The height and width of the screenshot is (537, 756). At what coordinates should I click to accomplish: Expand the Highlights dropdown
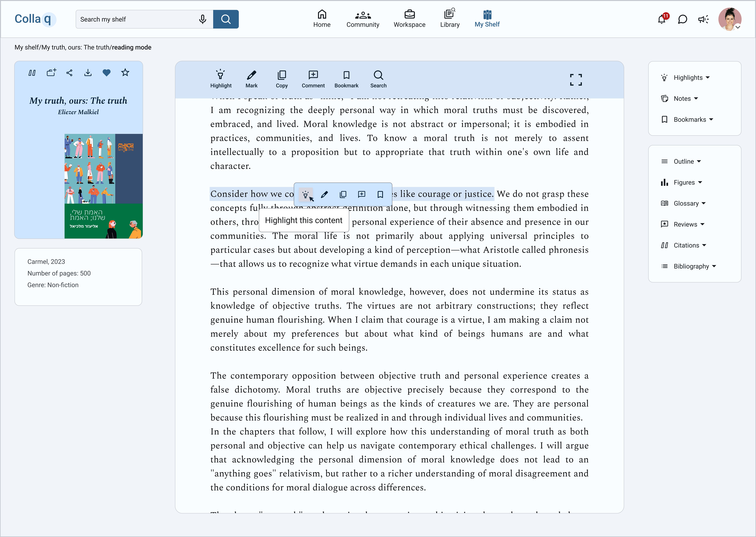click(685, 78)
